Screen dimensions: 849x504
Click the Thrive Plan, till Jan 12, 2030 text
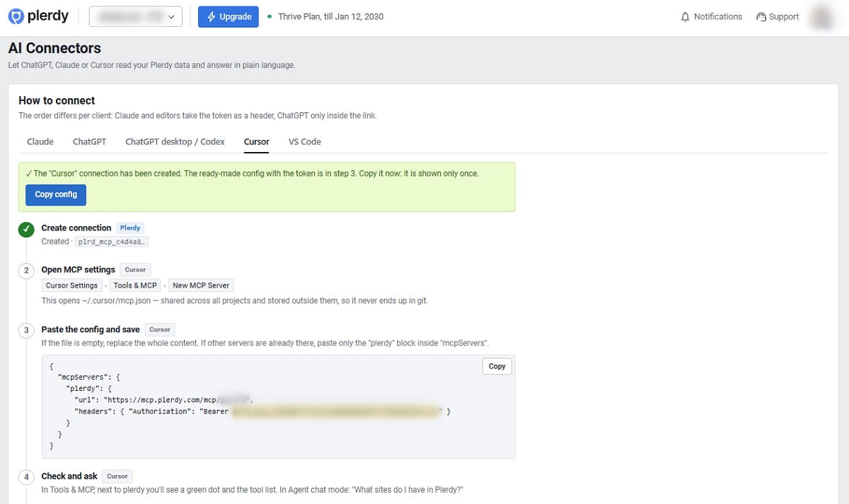(x=331, y=16)
